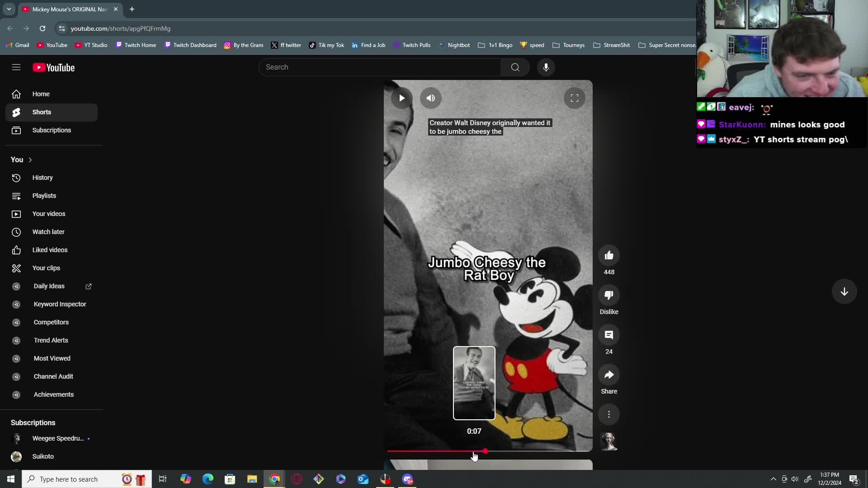
Task: Open Trend Alerts tool
Action: [x=52, y=340]
